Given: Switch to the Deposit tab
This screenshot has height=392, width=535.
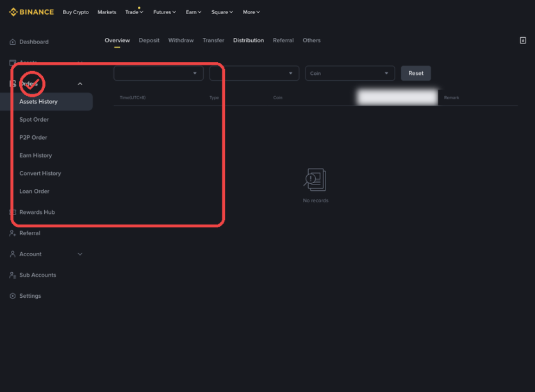Looking at the screenshot, I should (x=149, y=40).
